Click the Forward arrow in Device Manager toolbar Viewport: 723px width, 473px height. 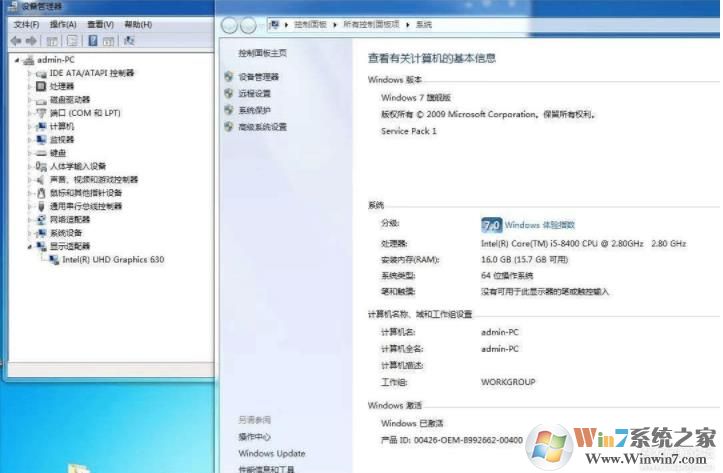point(31,41)
